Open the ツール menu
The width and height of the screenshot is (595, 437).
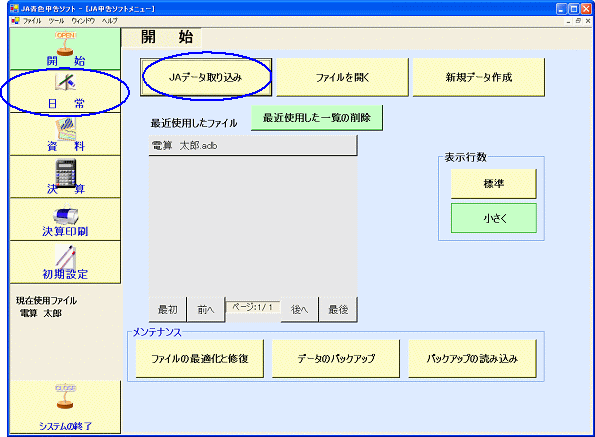point(56,21)
